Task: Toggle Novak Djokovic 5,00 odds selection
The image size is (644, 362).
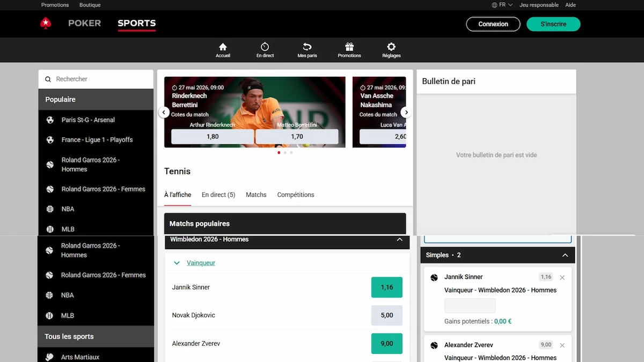Action: click(387, 315)
